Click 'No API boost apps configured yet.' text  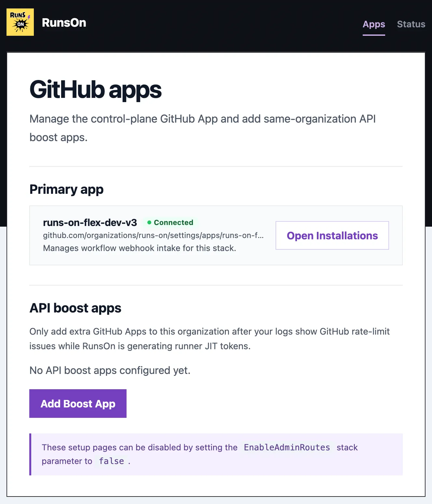[110, 370]
